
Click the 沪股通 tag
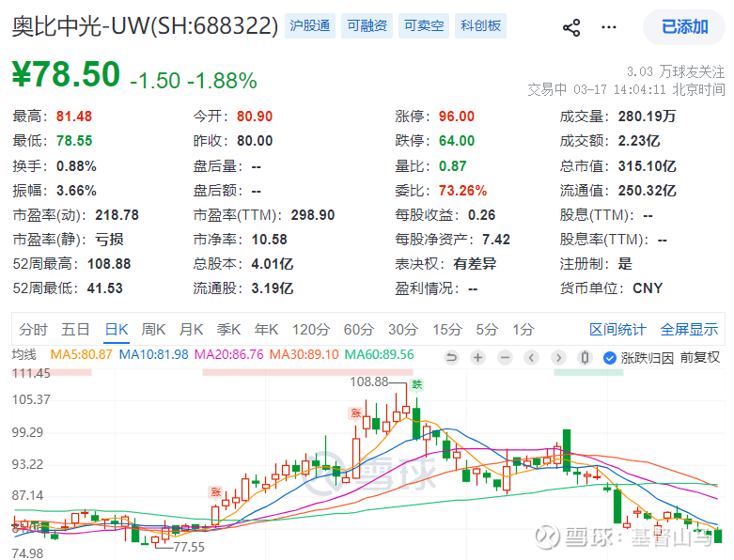coord(310,25)
